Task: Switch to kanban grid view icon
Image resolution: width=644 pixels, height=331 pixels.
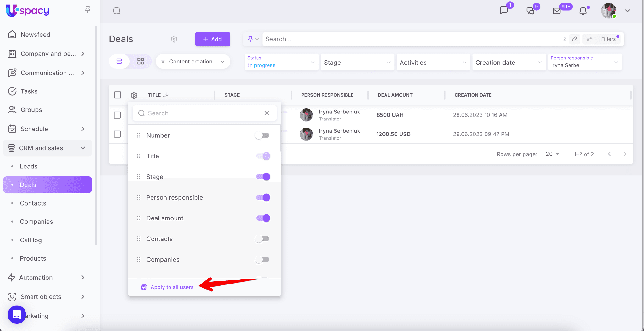Action: pos(141,61)
